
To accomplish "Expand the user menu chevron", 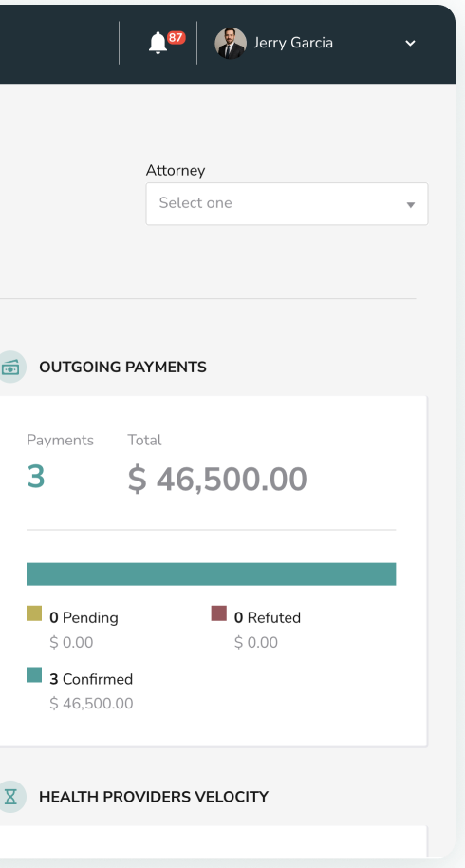I will click(410, 43).
